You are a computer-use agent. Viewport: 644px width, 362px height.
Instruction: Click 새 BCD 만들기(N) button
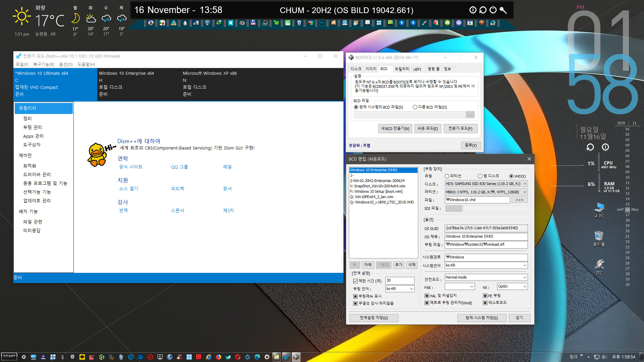(x=395, y=129)
